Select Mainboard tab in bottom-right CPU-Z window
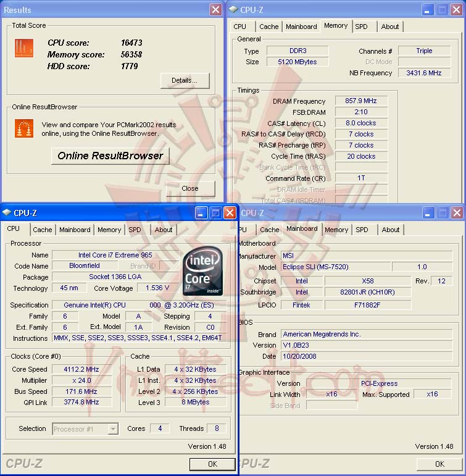The image size is (466, 476). [x=302, y=228]
